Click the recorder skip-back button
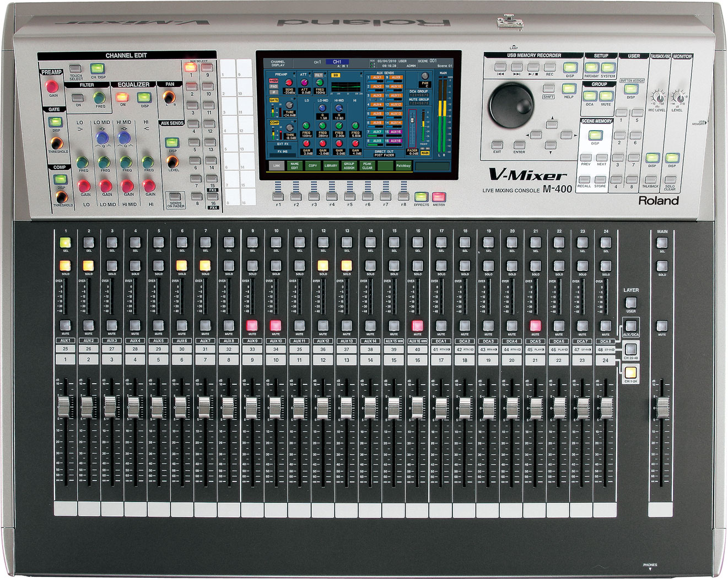 pyautogui.click(x=500, y=67)
